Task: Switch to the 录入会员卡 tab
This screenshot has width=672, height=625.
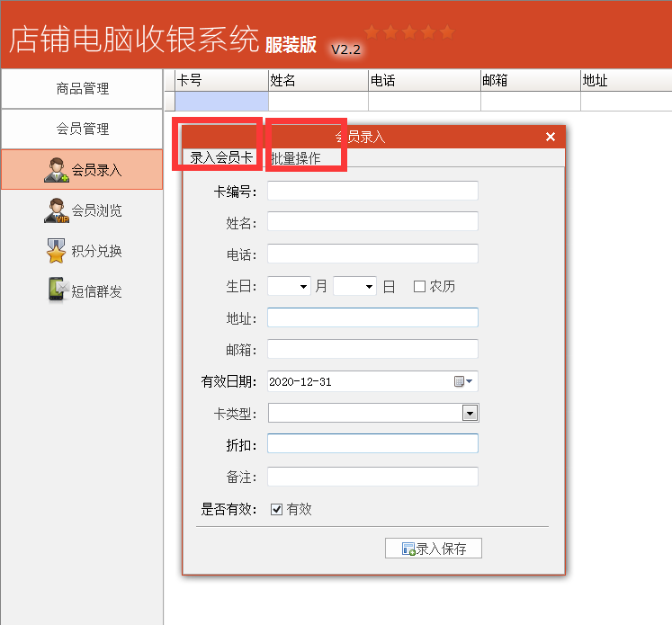Action: (x=220, y=157)
